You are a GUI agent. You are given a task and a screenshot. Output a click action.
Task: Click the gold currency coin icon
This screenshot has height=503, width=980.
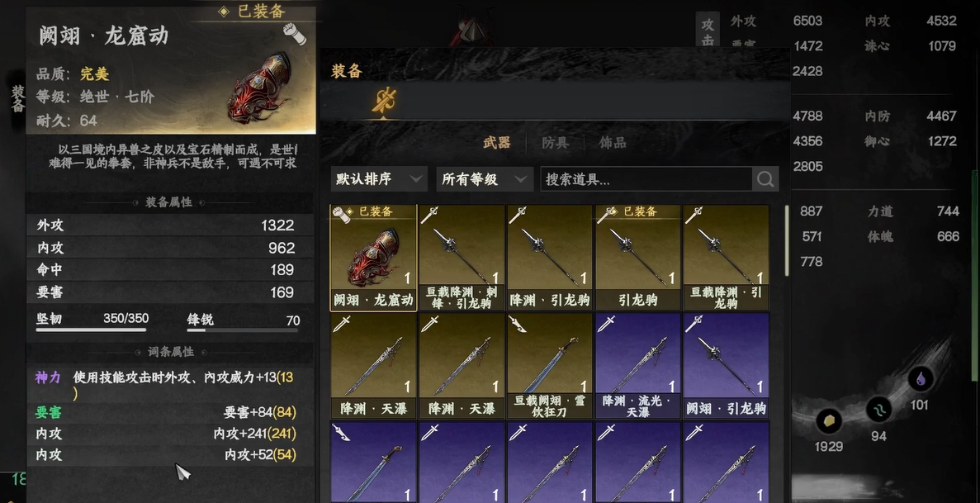(829, 421)
